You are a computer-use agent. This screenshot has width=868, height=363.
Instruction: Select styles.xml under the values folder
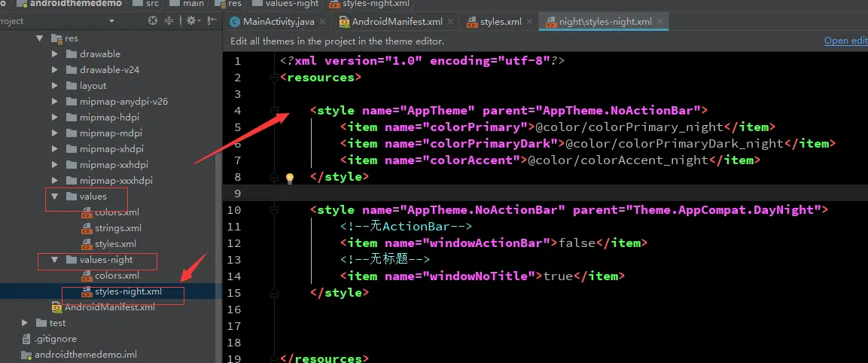pos(115,244)
